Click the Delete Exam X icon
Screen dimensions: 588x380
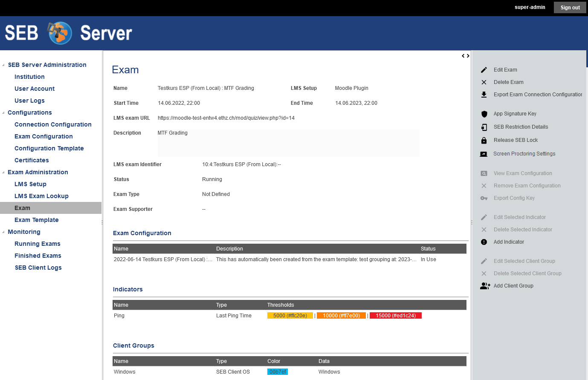(484, 82)
